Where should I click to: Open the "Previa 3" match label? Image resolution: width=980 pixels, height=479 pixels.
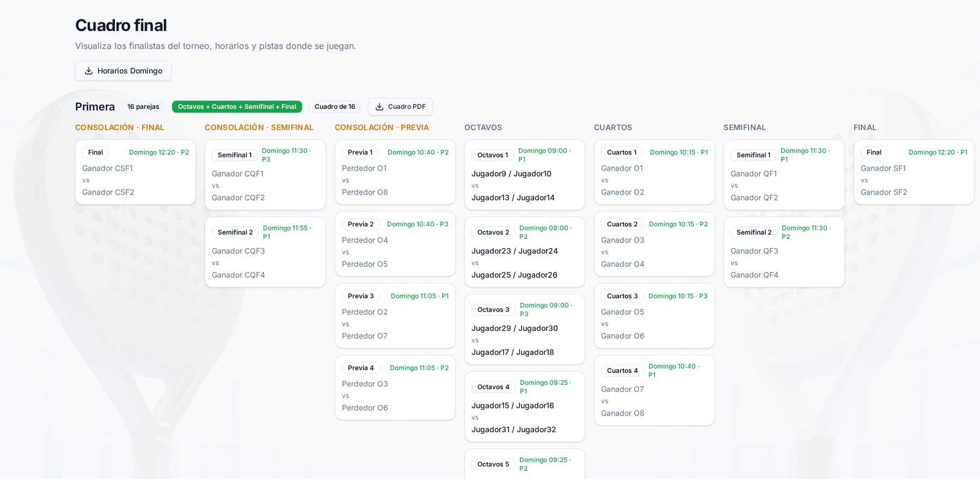pyautogui.click(x=360, y=296)
